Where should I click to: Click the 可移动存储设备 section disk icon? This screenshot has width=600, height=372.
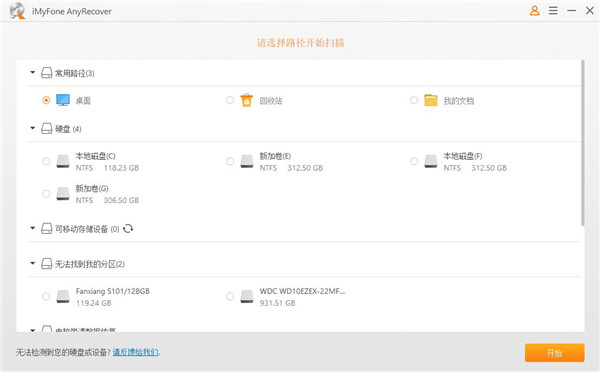[46, 228]
